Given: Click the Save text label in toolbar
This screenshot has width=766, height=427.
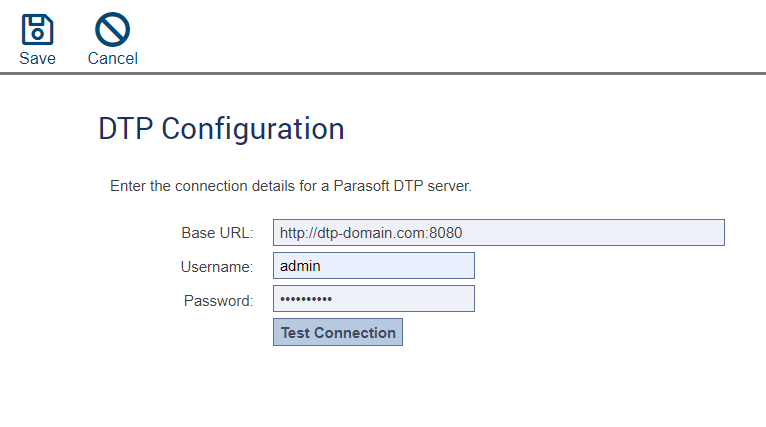Looking at the screenshot, I should tap(38, 59).
